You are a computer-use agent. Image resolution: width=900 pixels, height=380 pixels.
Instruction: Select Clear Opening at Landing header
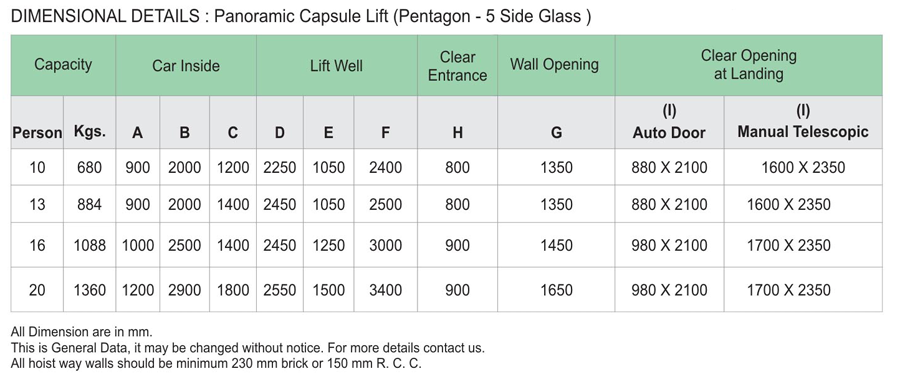(x=748, y=65)
